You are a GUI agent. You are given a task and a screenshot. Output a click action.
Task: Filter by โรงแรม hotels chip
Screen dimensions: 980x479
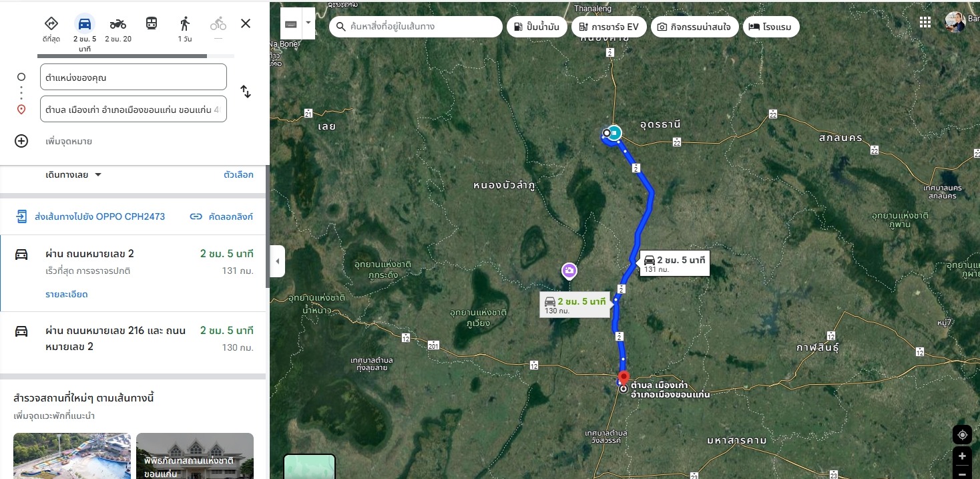[x=771, y=27]
